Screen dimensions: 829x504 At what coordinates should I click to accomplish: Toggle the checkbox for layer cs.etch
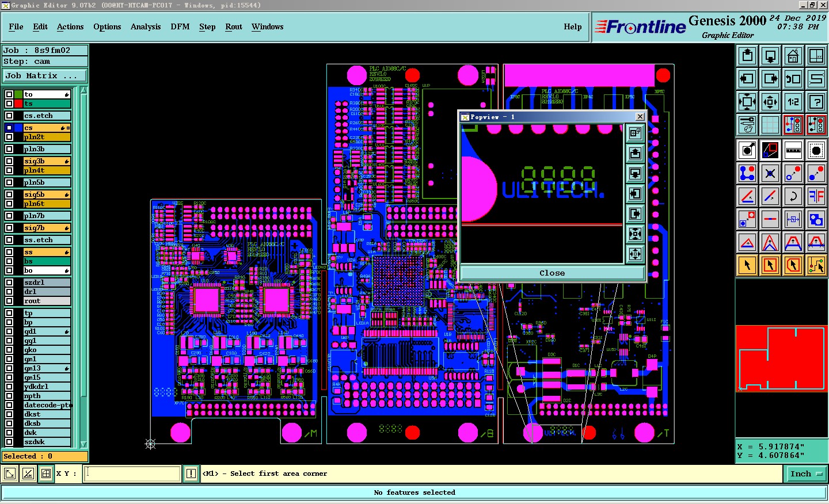coord(9,116)
